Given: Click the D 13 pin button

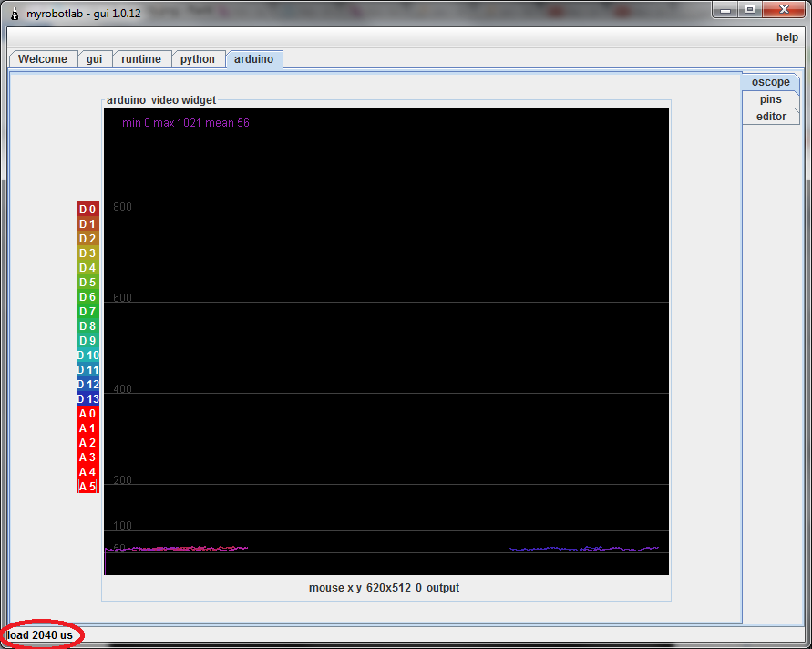Looking at the screenshot, I should 87,399.
